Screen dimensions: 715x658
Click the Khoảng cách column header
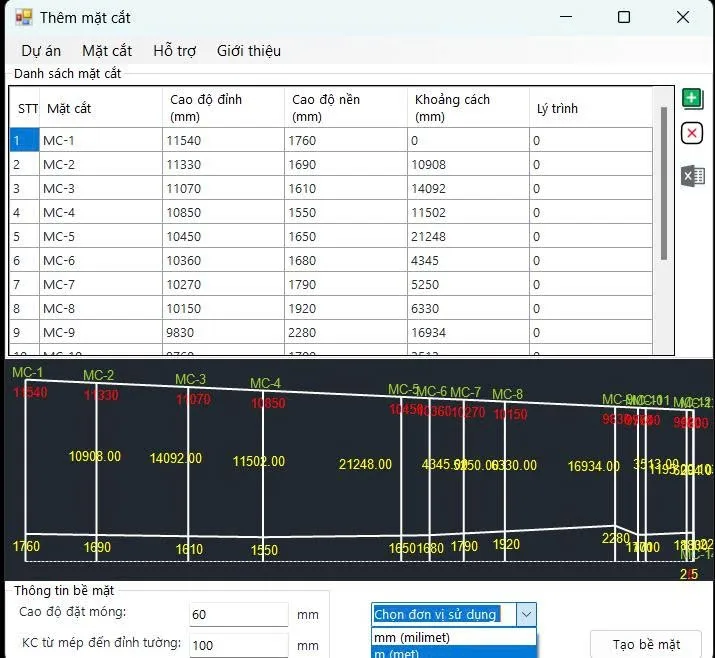click(468, 108)
